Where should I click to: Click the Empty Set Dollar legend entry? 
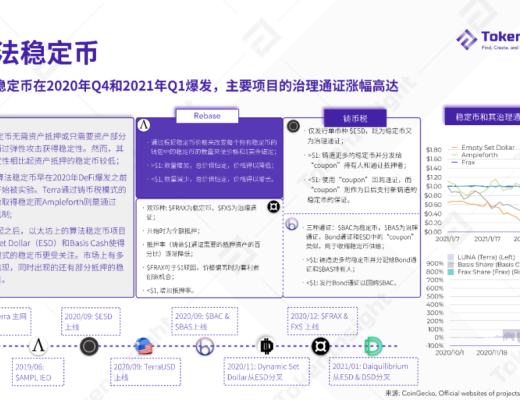(x=483, y=147)
